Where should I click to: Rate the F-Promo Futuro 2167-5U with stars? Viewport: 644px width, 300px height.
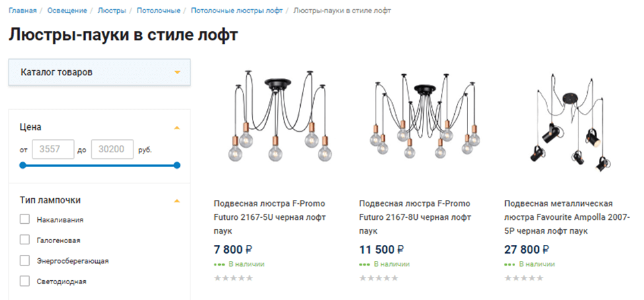pyautogui.click(x=233, y=278)
